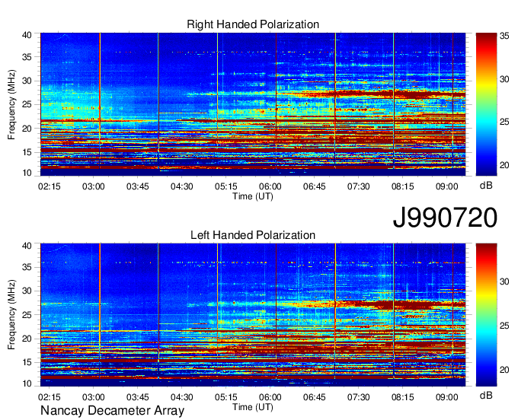Click the Left Handed plot colorbar

point(486,315)
